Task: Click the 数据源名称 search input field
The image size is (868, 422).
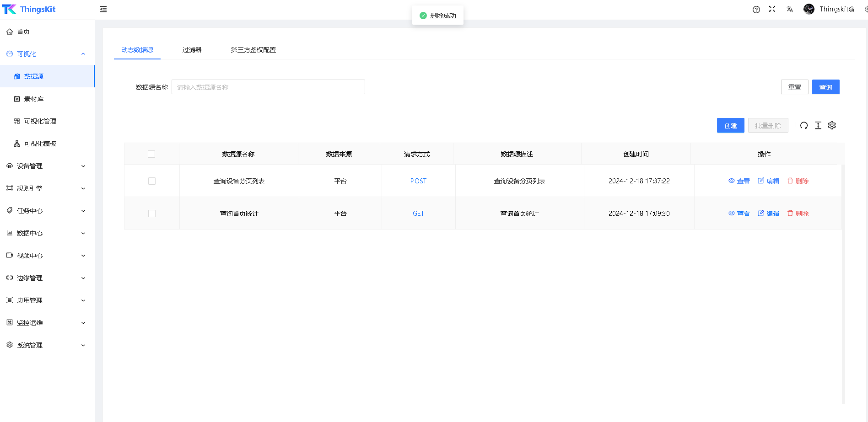Action: [x=268, y=87]
